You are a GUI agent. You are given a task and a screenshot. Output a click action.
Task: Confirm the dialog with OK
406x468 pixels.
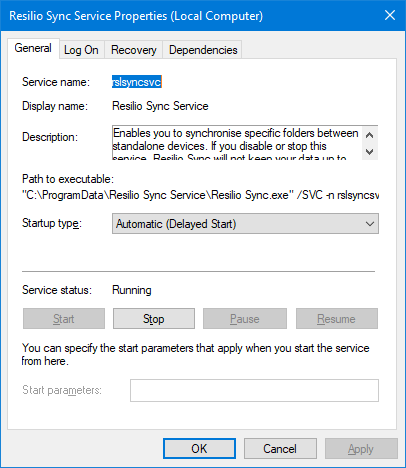click(x=199, y=449)
